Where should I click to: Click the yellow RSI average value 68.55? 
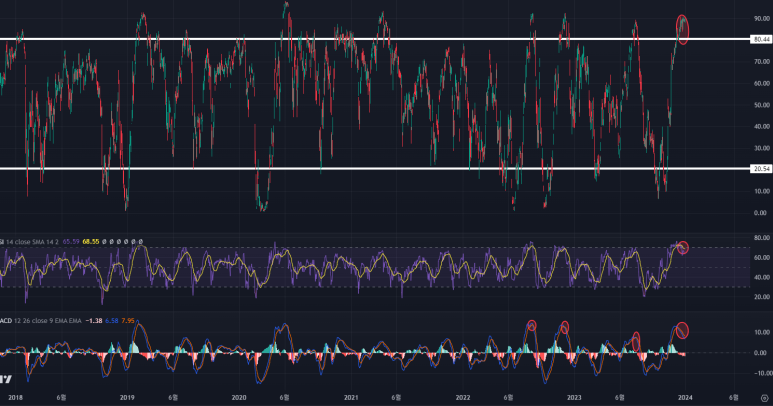tap(91, 242)
